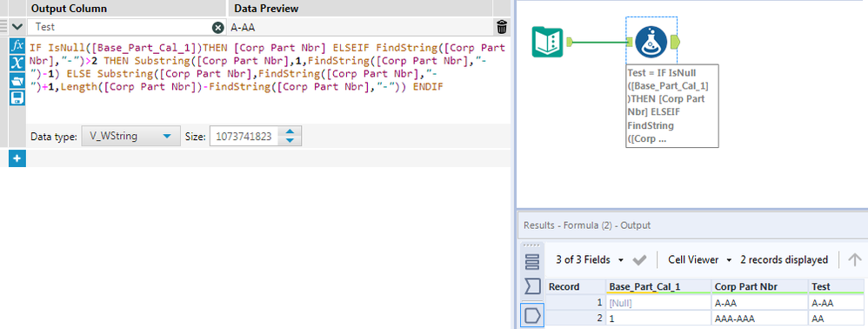Open the Data type V_WString dropdown
The image size is (868, 329).
[x=131, y=136]
